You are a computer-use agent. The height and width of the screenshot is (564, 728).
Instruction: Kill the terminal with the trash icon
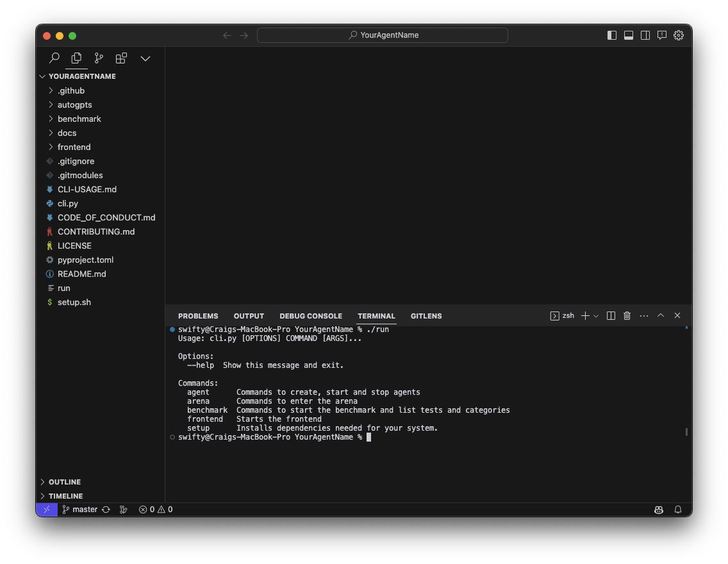[x=627, y=315]
